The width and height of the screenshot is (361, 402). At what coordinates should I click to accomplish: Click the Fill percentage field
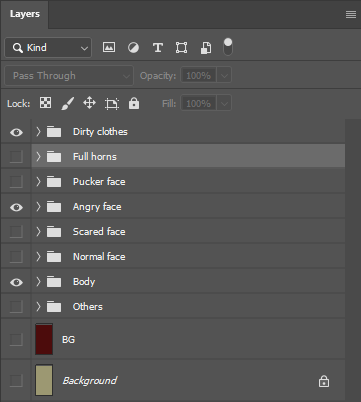pos(199,103)
